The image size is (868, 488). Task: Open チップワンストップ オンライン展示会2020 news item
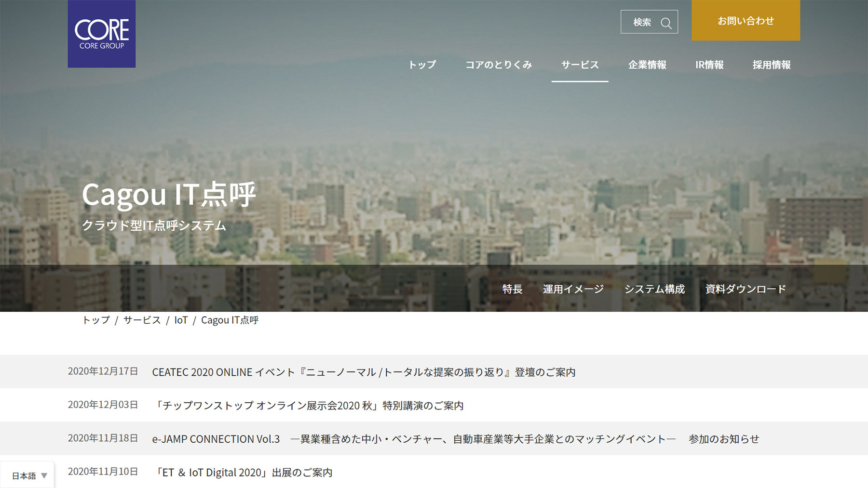click(x=308, y=405)
